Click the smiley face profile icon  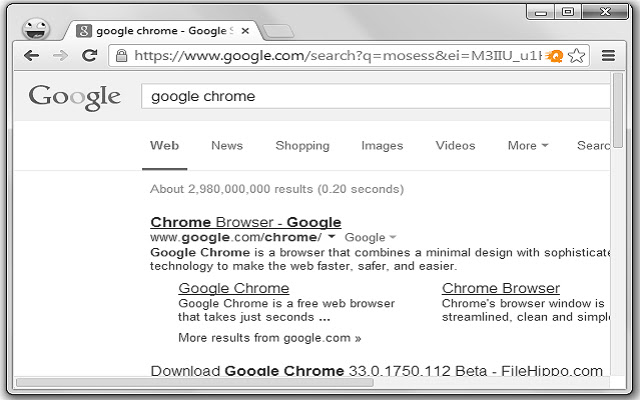tap(36, 29)
